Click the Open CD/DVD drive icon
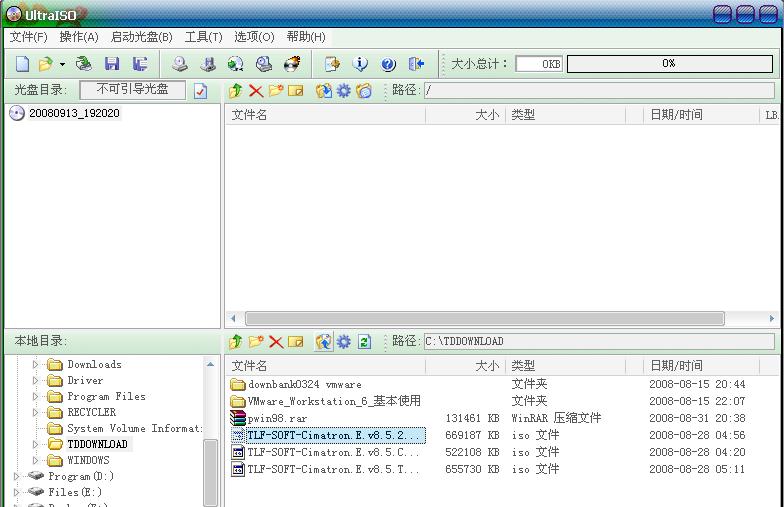Viewport: 784px width, 507px height. pyautogui.click(x=84, y=64)
